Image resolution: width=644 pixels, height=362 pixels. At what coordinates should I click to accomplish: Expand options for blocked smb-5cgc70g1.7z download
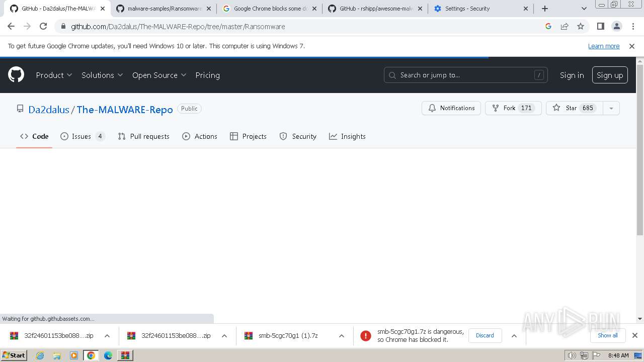point(514,336)
